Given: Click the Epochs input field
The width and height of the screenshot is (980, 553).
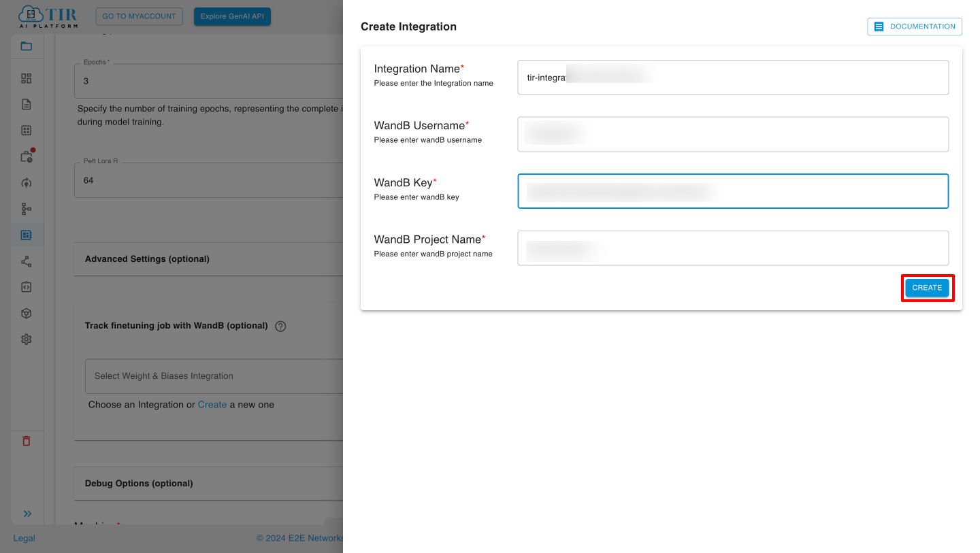Looking at the screenshot, I should coord(208,81).
